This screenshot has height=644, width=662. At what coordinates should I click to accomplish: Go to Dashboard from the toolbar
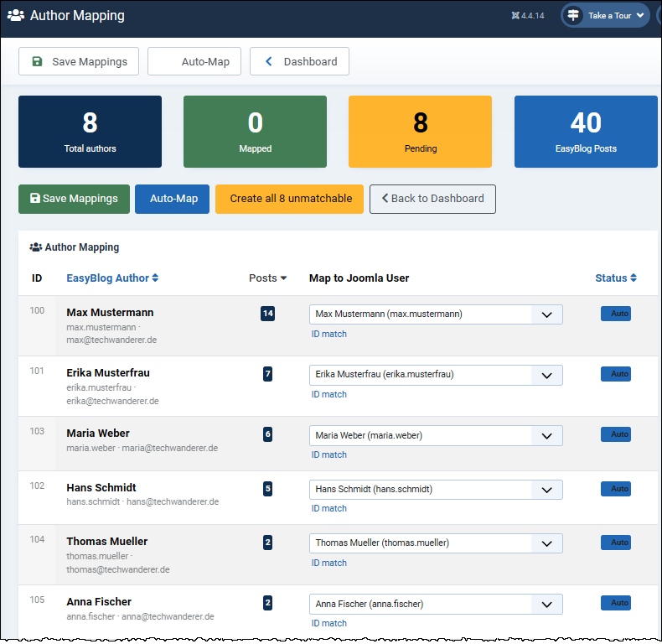[299, 61]
